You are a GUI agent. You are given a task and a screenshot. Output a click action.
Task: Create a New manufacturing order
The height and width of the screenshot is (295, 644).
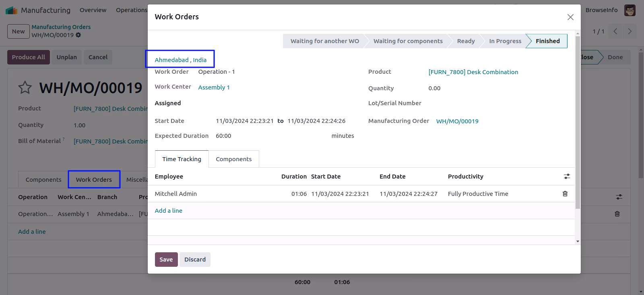tap(19, 31)
